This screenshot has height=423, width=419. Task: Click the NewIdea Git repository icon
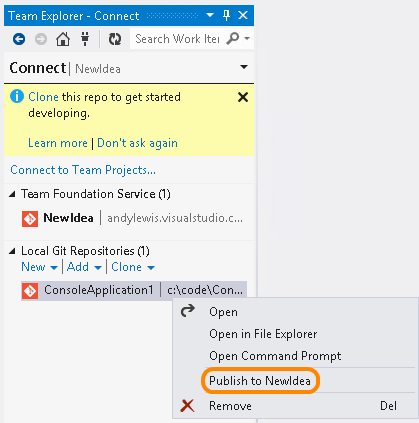click(x=30, y=219)
